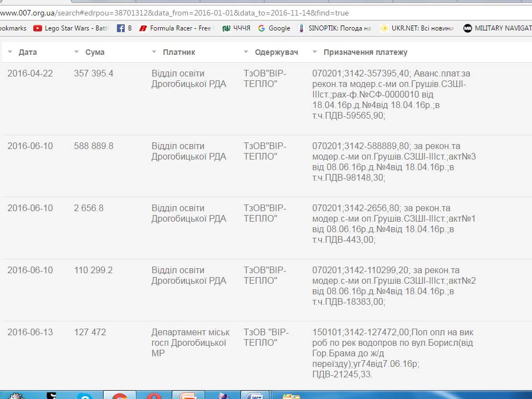Screen dimensions: 532x399
Task: Open the MILITARY NAVIGATOR bookmark link
Action: (x=499, y=28)
